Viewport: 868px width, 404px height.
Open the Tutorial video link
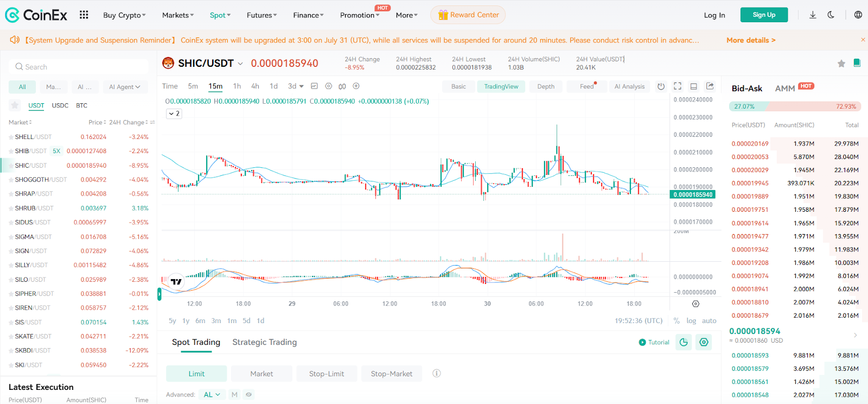tap(654, 342)
